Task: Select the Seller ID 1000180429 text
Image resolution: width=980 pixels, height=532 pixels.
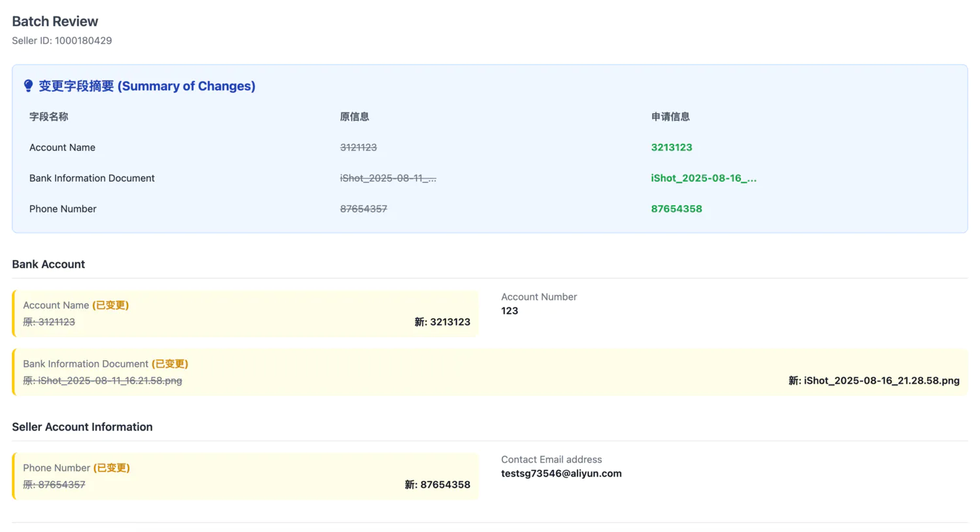Action: tap(62, 41)
